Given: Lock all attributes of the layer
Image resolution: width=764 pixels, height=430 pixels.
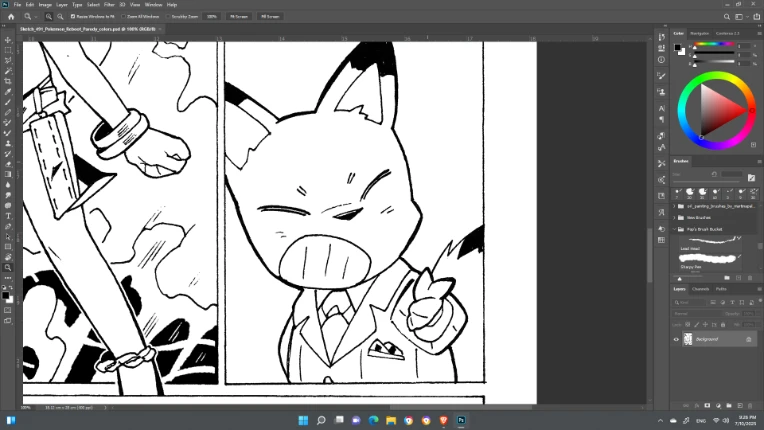Looking at the screenshot, I should [723, 324].
